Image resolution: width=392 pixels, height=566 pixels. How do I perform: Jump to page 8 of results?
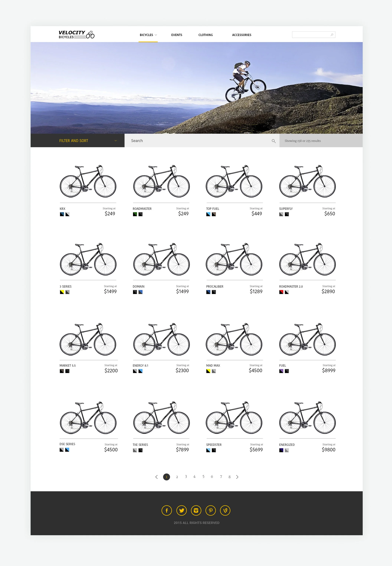click(x=229, y=477)
